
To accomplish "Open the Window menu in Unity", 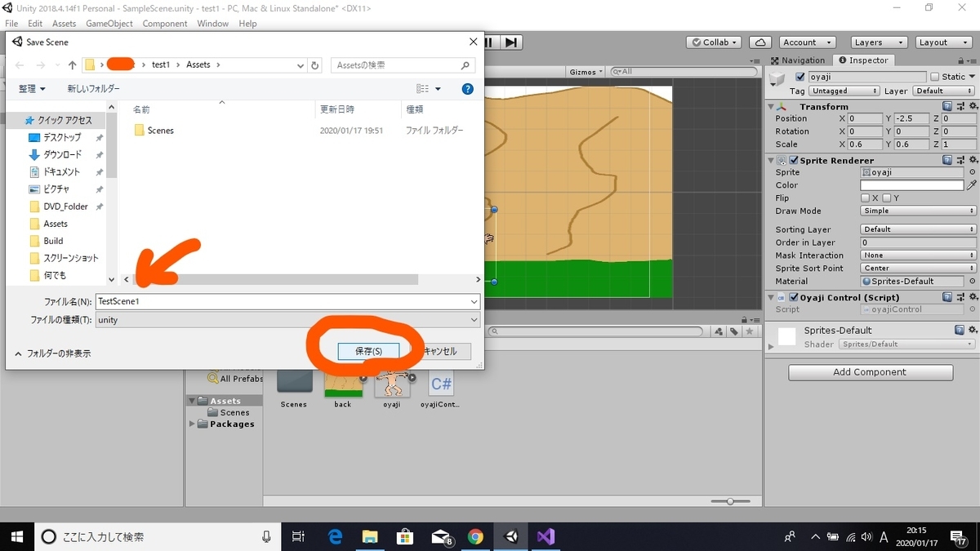I will [x=212, y=24].
